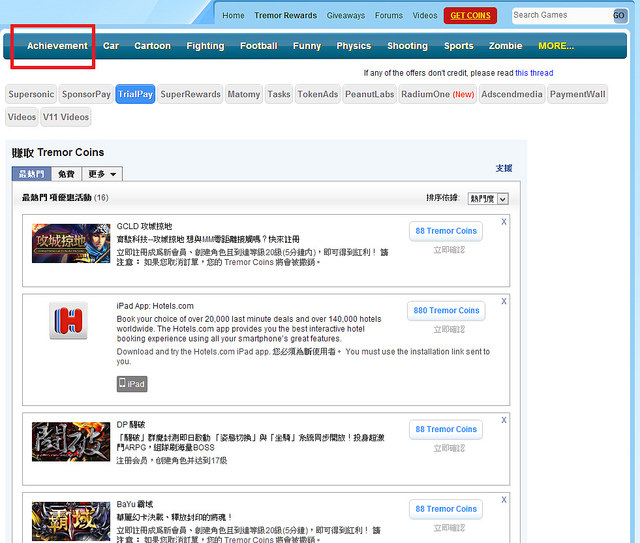Click the DP game thumbnail image

71,441
